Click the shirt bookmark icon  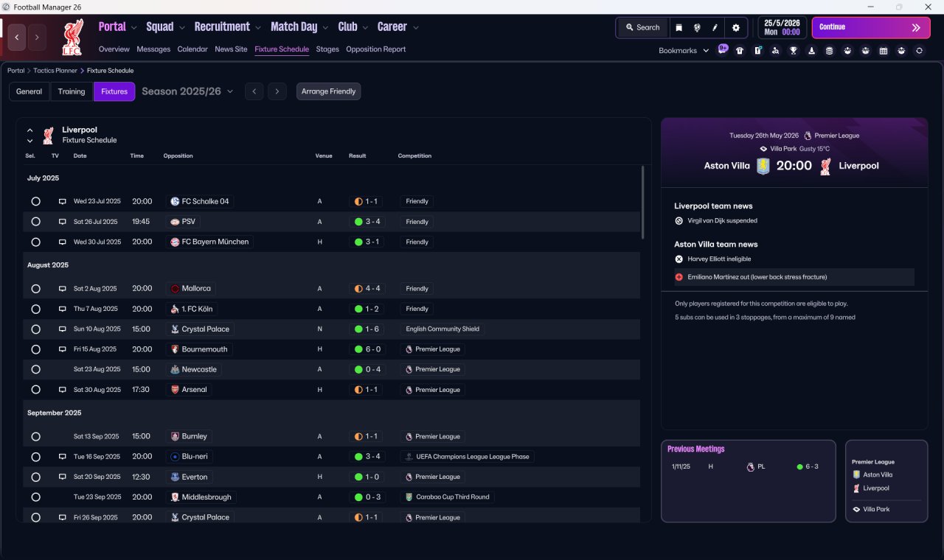pyautogui.click(x=740, y=51)
